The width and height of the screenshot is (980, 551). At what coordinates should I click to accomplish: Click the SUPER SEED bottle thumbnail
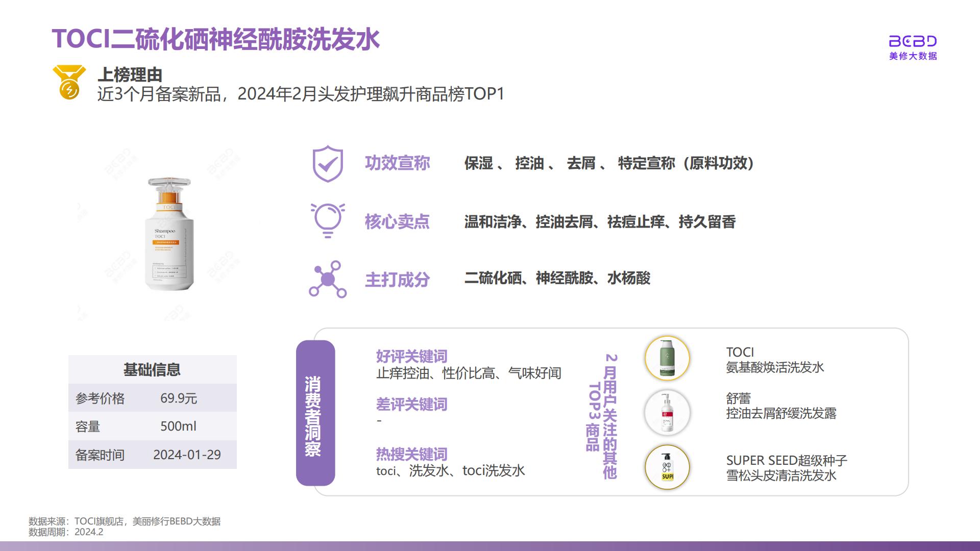[667, 467]
